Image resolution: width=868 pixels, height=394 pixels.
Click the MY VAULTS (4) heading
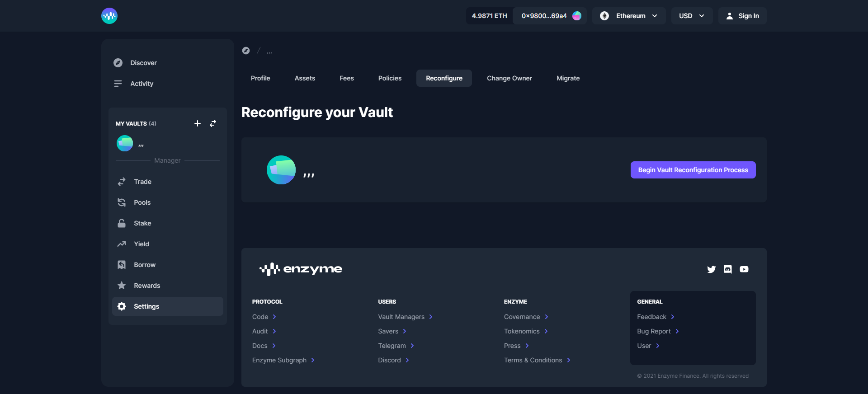click(136, 123)
